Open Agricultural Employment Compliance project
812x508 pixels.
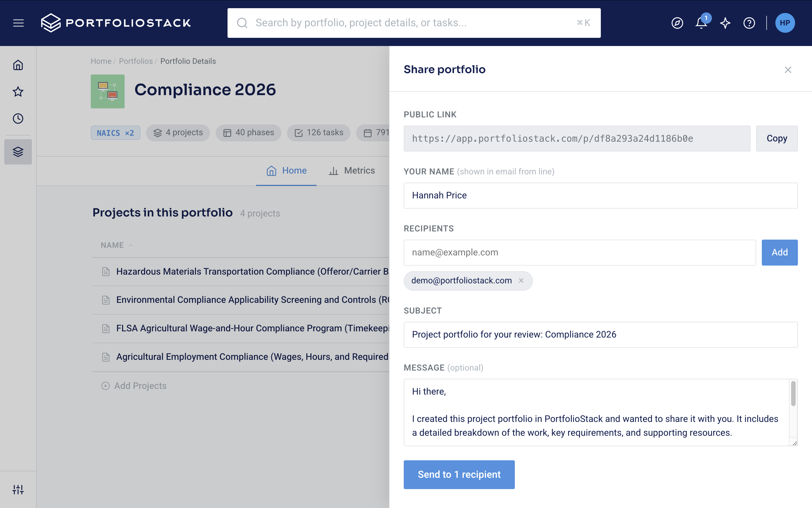click(252, 357)
